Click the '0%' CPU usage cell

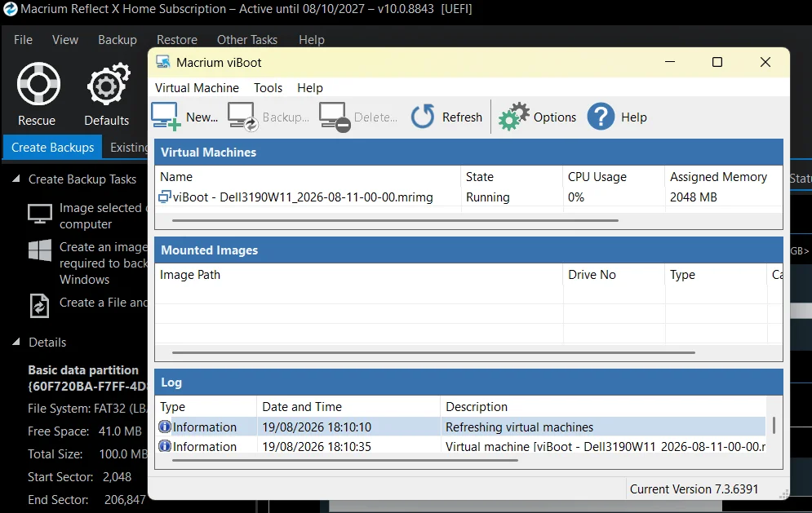coord(576,197)
